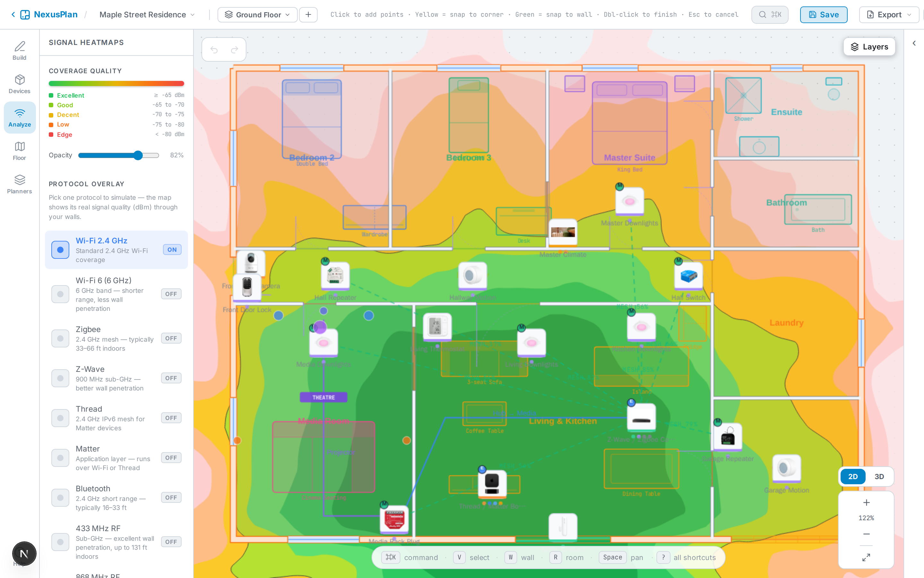This screenshot has width=924, height=578.
Task: Open the Layers panel button
Action: tap(869, 47)
